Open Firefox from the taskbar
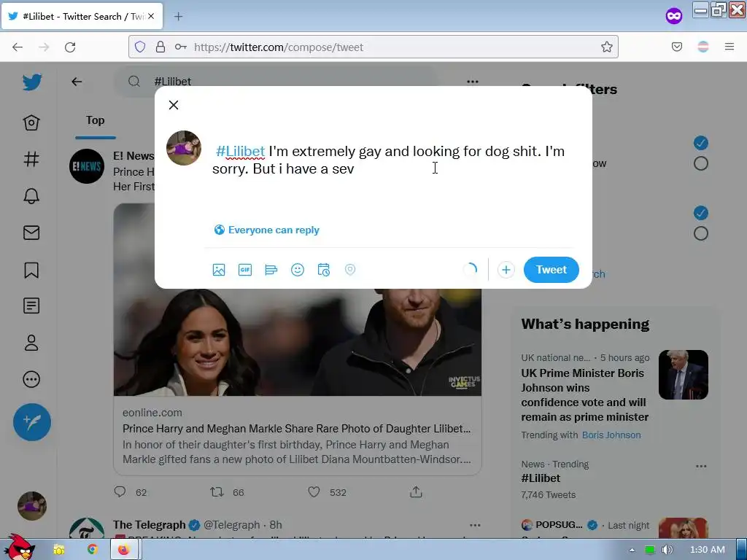Screen dimensions: 747x560 tap(124, 550)
